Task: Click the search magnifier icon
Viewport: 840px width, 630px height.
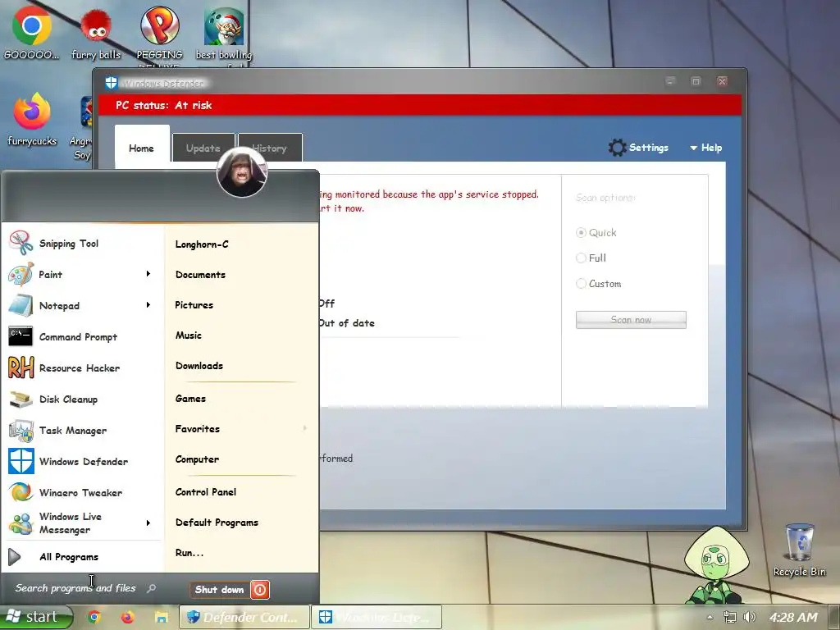Action: 152,588
